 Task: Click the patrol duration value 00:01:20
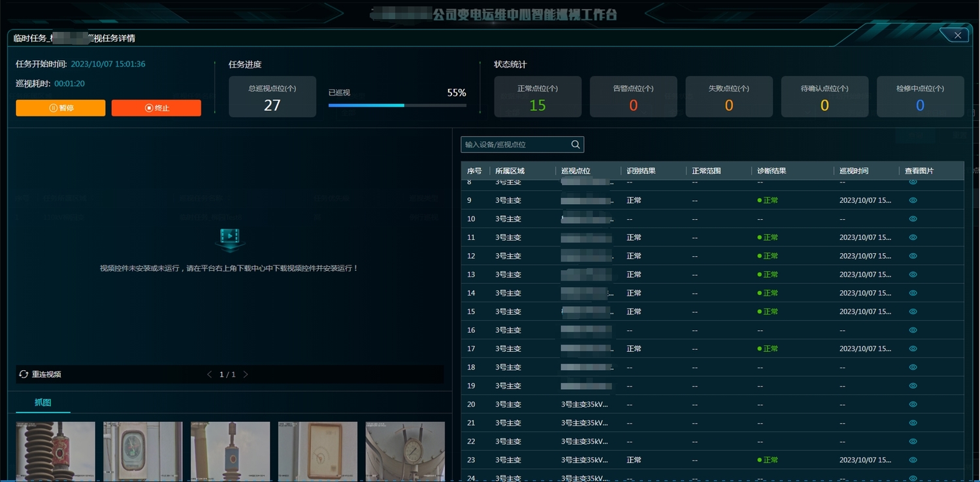69,84
